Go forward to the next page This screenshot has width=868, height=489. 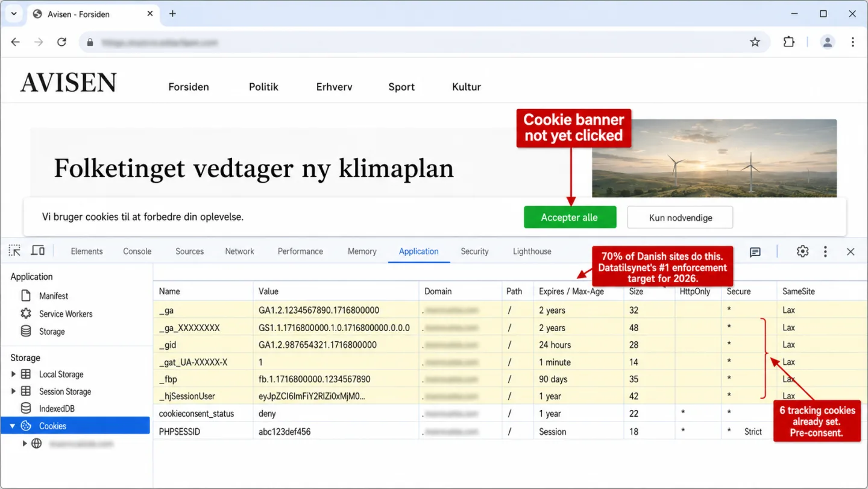pyautogui.click(x=39, y=42)
